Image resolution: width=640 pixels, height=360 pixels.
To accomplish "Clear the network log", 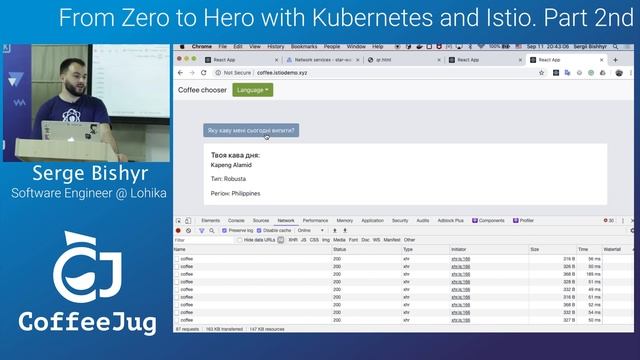I will point(189,231).
